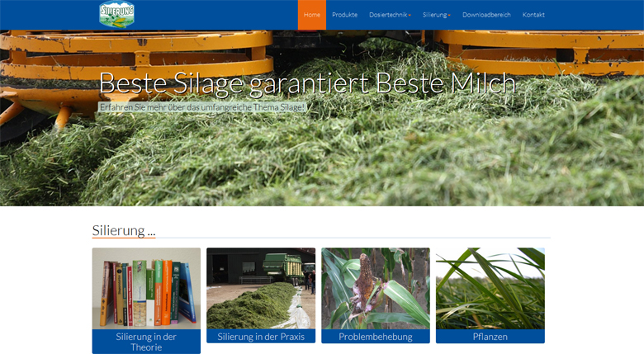Open the Home navigation tab
Screen dimensions: 644x354
pyautogui.click(x=311, y=15)
